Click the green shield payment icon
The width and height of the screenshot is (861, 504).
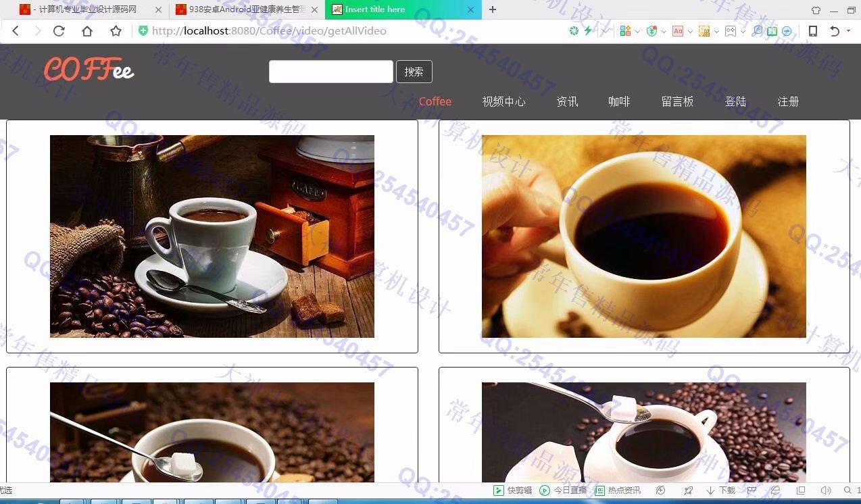click(651, 31)
